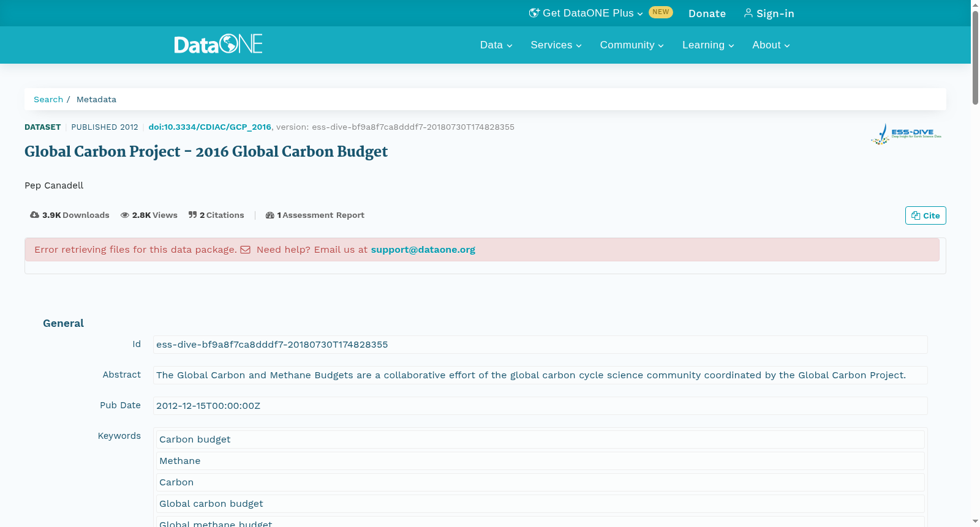Click the copy icon on the Cite button
This screenshot has width=980, height=527.
(x=916, y=215)
